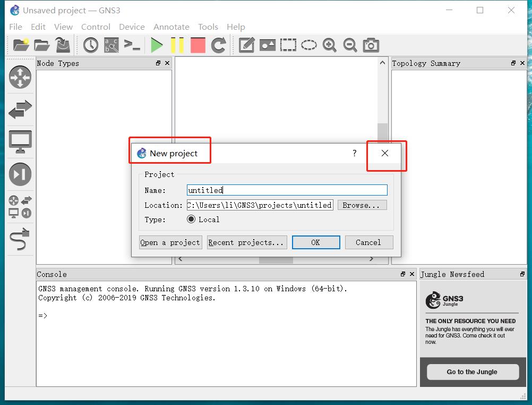Select the Draw ellipse tool
This screenshot has width=532, height=405.
click(309, 45)
